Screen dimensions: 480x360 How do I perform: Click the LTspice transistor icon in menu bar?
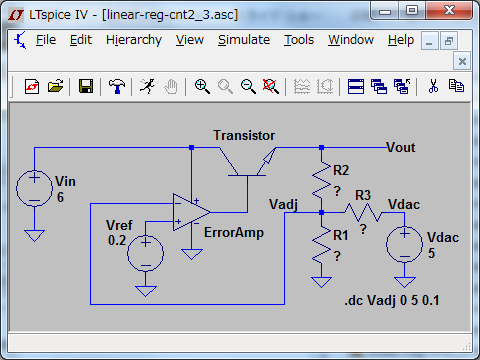coord(20,40)
